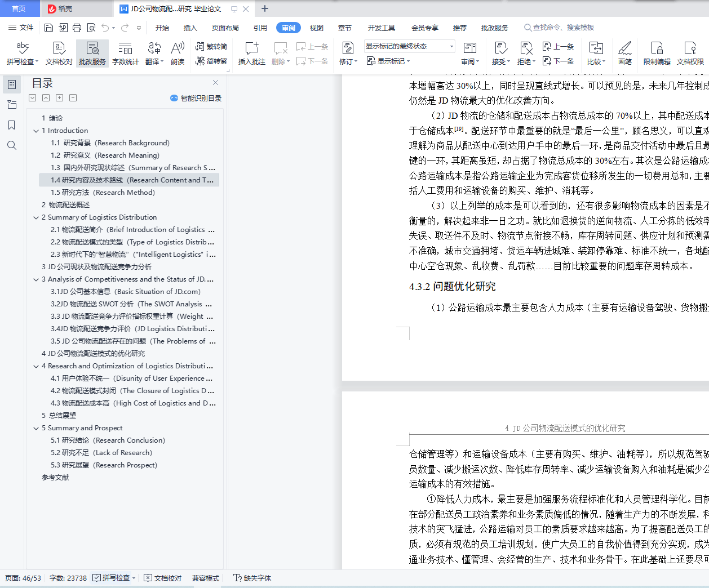Image resolution: width=709 pixels, height=588 pixels.
Task: Switch to the 章节 ribbon tab
Action: tap(345, 28)
